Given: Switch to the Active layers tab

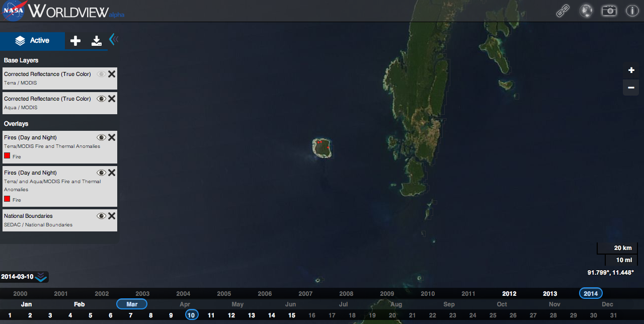Looking at the screenshot, I should pyautogui.click(x=40, y=40).
